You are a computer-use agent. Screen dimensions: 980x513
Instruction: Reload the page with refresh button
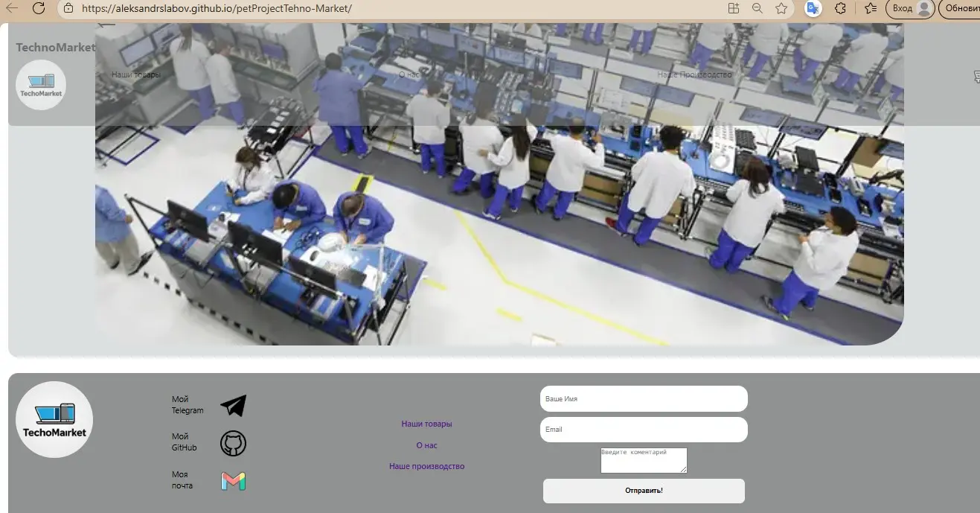tap(39, 8)
